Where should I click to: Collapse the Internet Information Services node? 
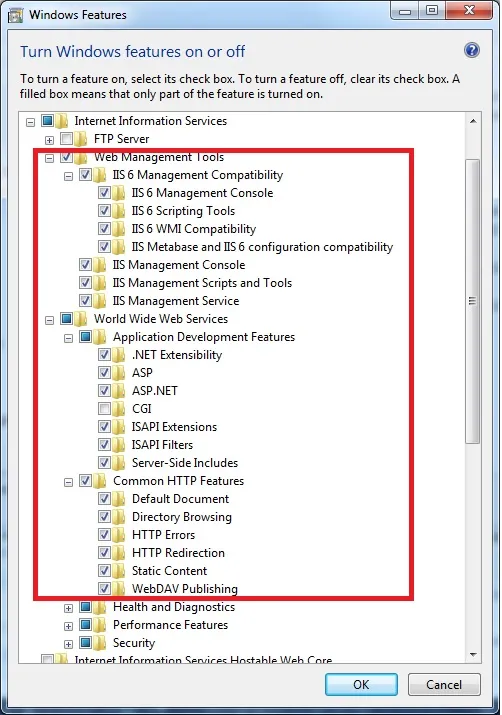point(30,122)
